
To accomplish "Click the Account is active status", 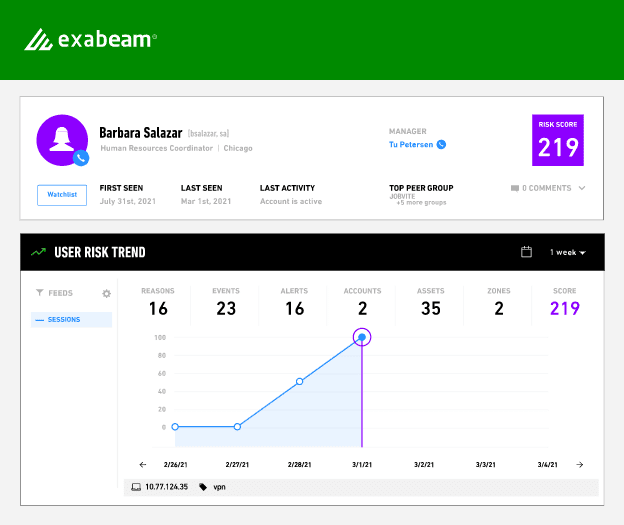I will 291,201.
